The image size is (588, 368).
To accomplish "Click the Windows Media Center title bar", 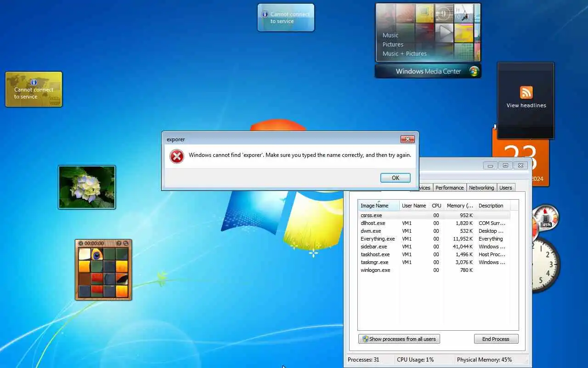I will point(428,71).
